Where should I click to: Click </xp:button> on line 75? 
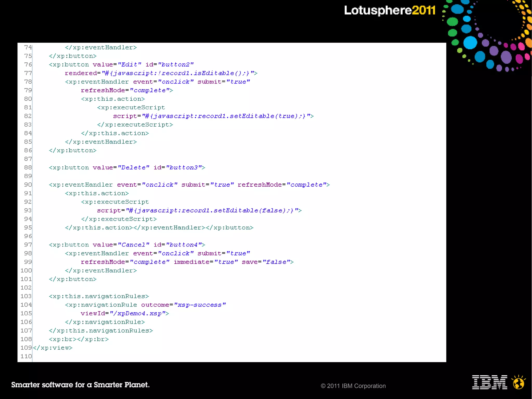(x=72, y=56)
